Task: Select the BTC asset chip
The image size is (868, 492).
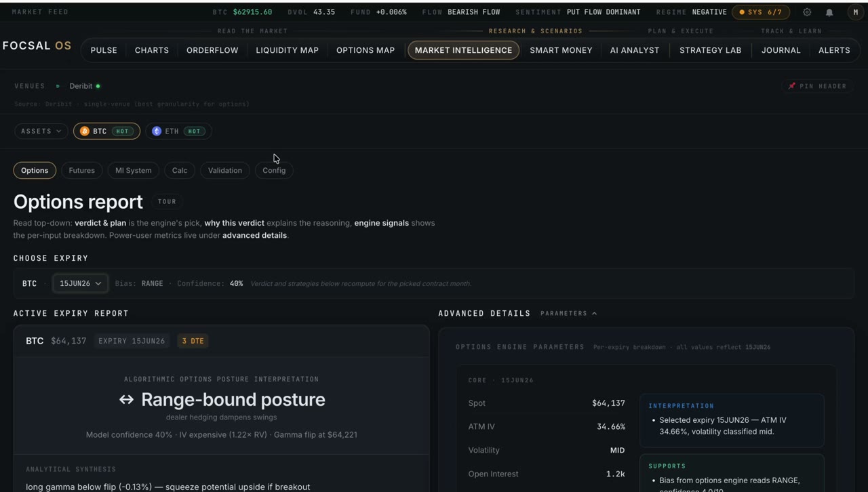Action: coord(106,131)
